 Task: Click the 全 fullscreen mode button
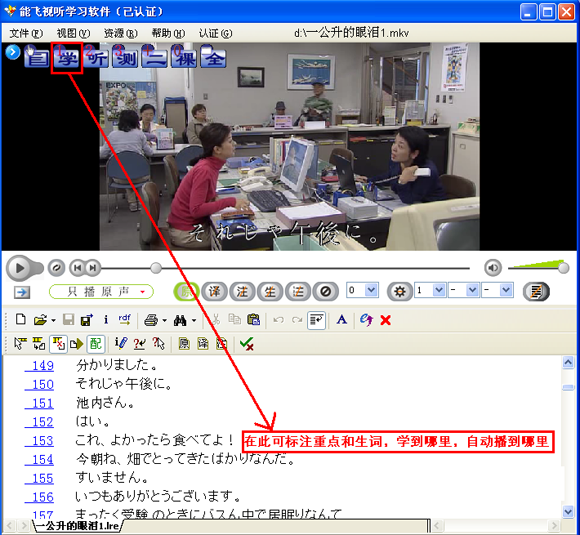pyautogui.click(x=213, y=58)
